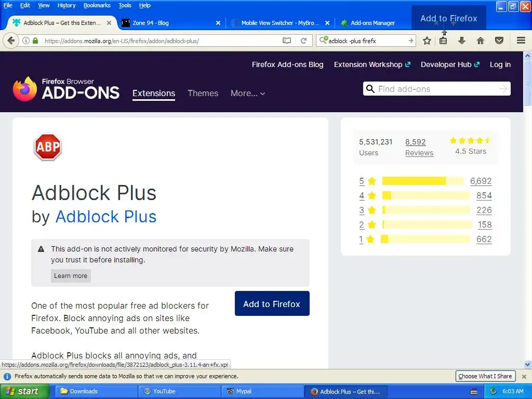Image resolution: width=532 pixels, height=399 pixels.
Task: Open the Downloads arrow icon
Action: coord(462,41)
